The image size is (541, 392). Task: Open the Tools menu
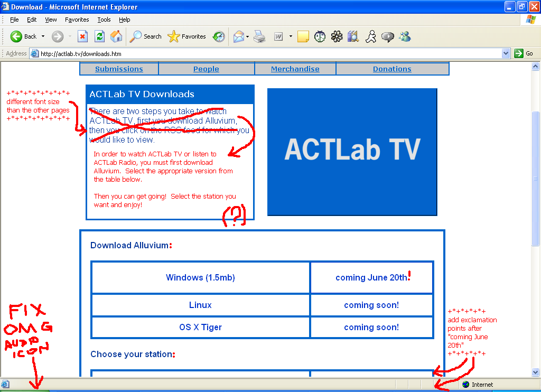pyautogui.click(x=104, y=20)
